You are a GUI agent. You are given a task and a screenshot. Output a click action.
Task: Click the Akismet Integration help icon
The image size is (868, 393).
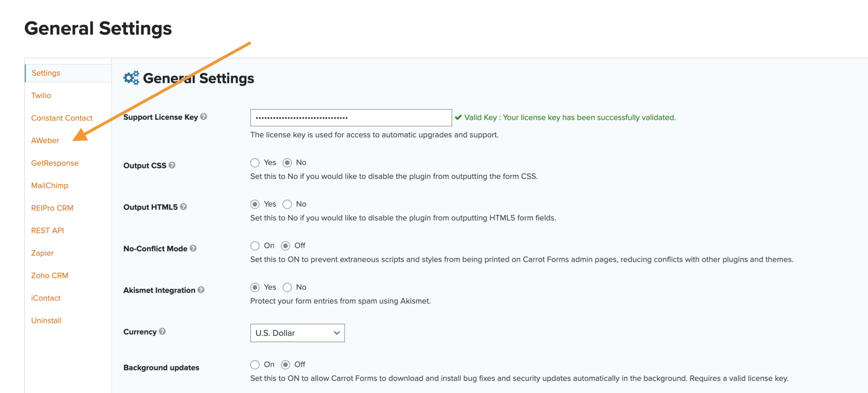point(201,290)
